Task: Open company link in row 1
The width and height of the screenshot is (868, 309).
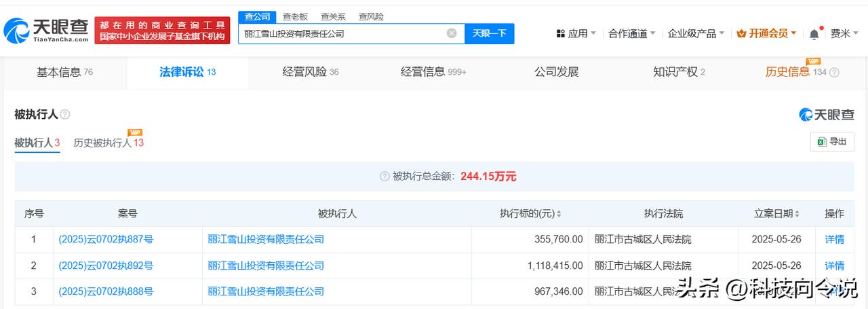Action: click(x=266, y=239)
